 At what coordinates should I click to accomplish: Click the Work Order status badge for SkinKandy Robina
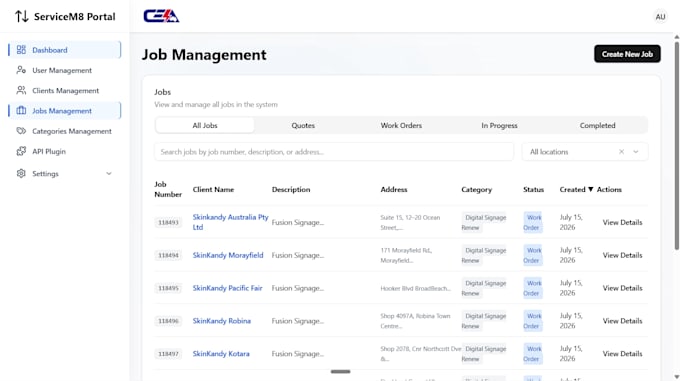point(532,321)
